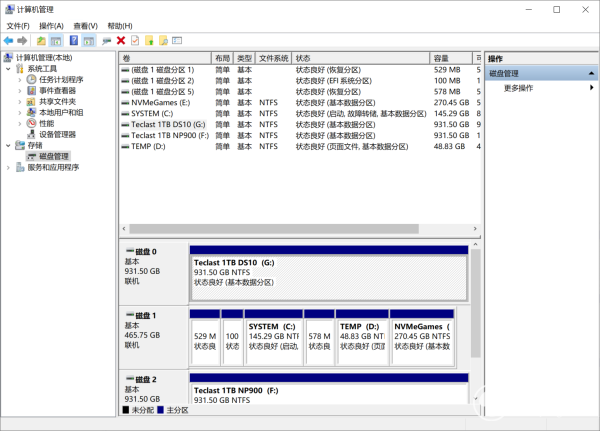Click the folder with magnifier icon

pyautogui.click(x=163, y=41)
